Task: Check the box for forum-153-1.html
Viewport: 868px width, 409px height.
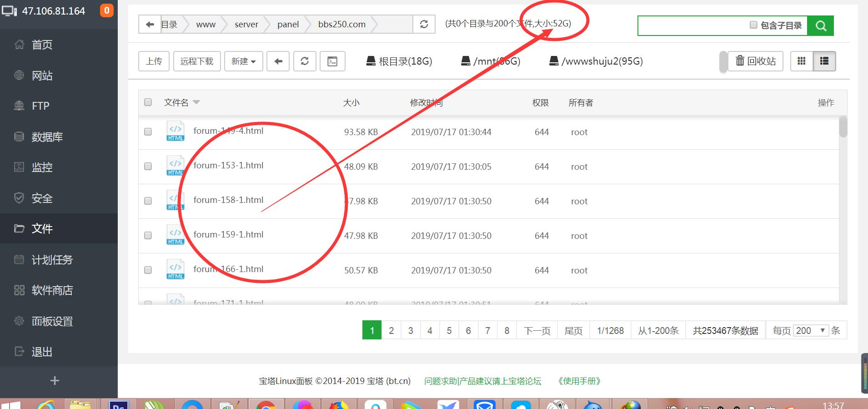Action: (x=148, y=167)
